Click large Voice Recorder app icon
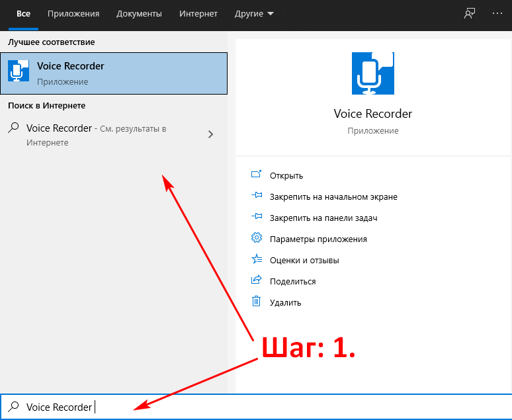The width and height of the screenshot is (512, 420). point(373,73)
